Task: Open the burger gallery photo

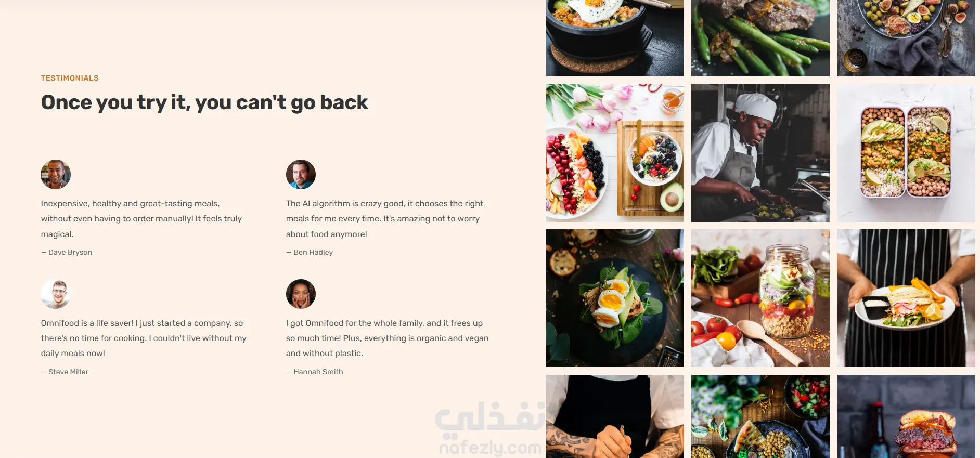Action: (906, 416)
